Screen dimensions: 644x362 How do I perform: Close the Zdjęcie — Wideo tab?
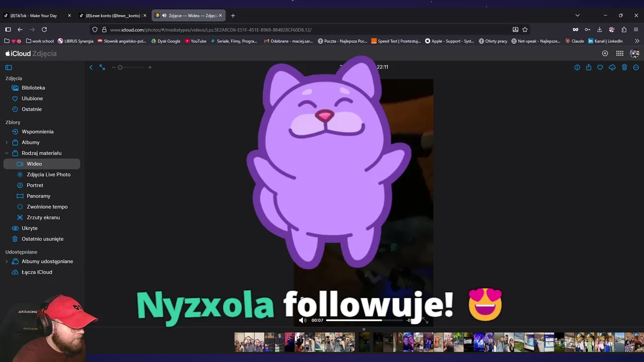click(x=220, y=16)
